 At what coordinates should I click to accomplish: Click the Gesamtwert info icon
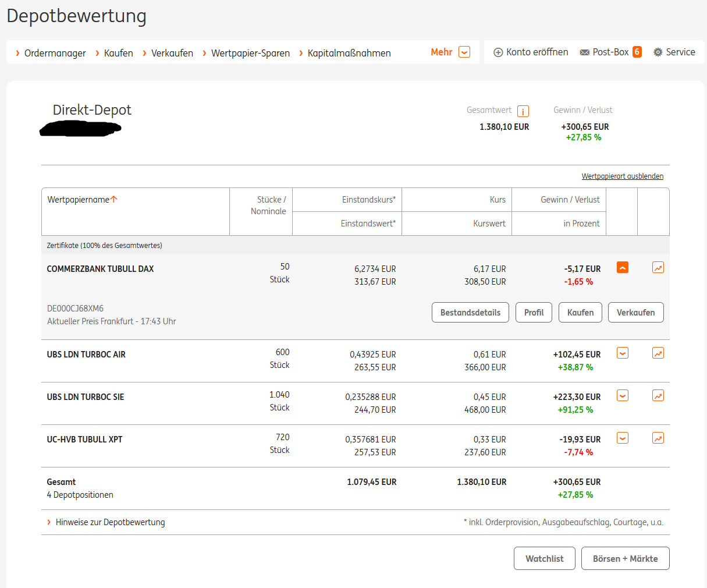pos(523,111)
